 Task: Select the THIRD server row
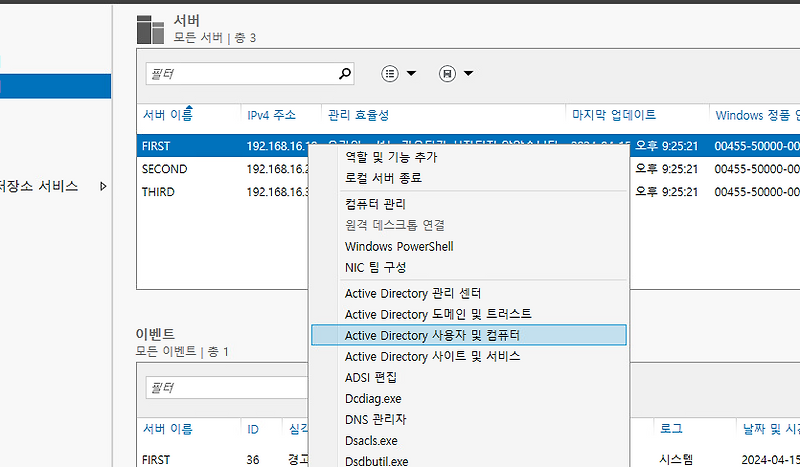point(222,192)
